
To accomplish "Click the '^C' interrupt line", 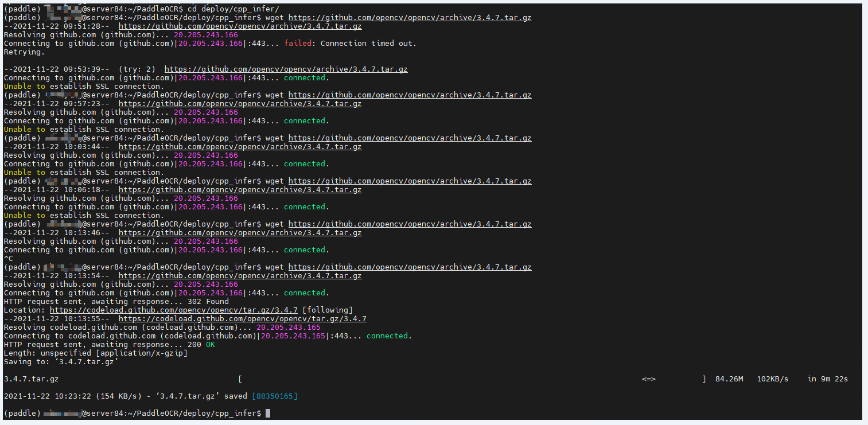I will point(8,259).
